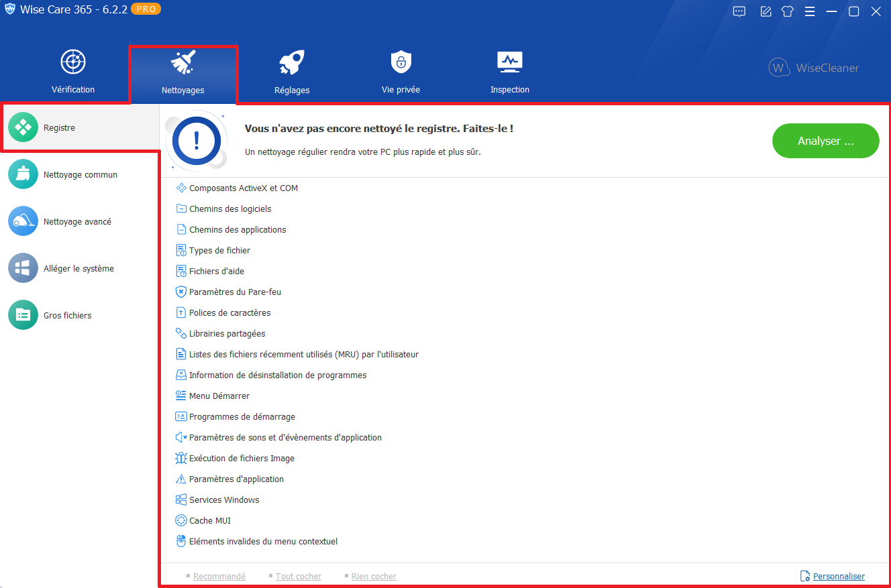Select 'Cache MUI' entry
This screenshot has width=891, height=588.
point(210,520)
